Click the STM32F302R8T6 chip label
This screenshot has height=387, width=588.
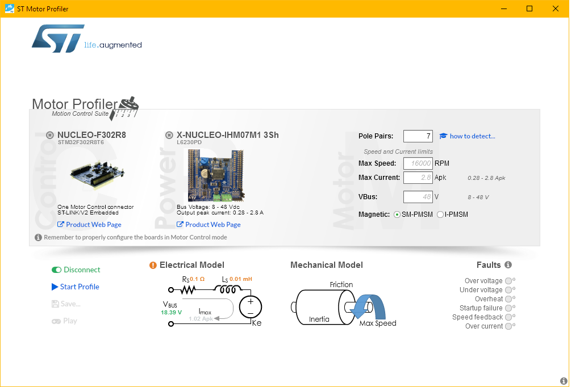click(x=81, y=142)
